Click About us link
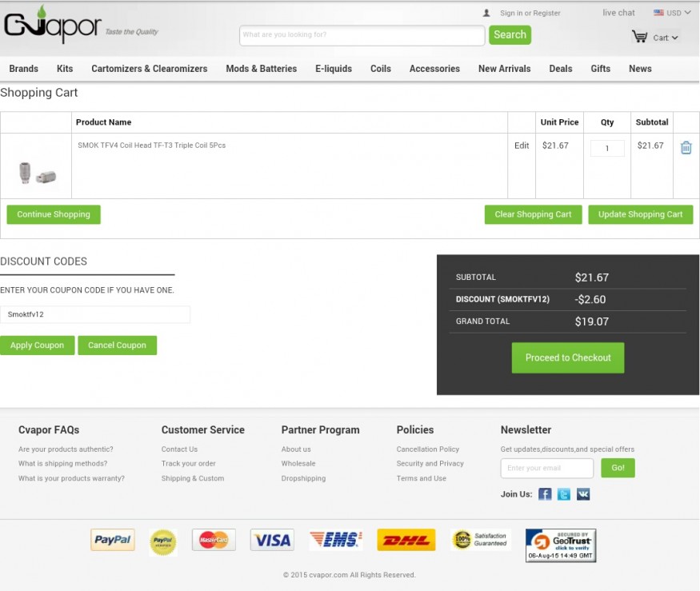The height and width of the screenshot is (591, 700). click(296, 449)
